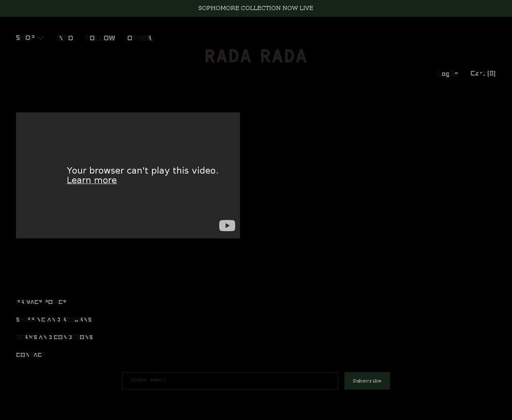Open the SHOP menu
Image resolution: width=512 pixels, height=420 pixels.
click(x=23, y=38)
